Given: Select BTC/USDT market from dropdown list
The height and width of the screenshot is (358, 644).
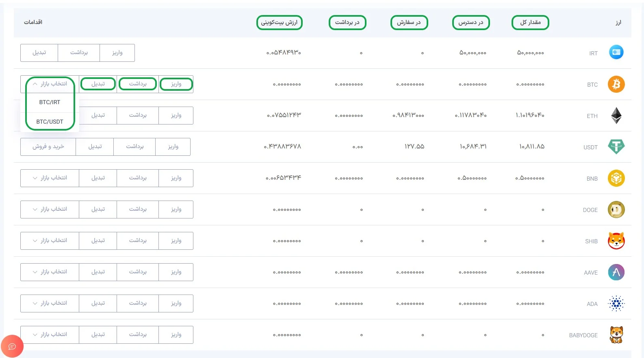Looking at the screenshot, I should click(50, 122).
